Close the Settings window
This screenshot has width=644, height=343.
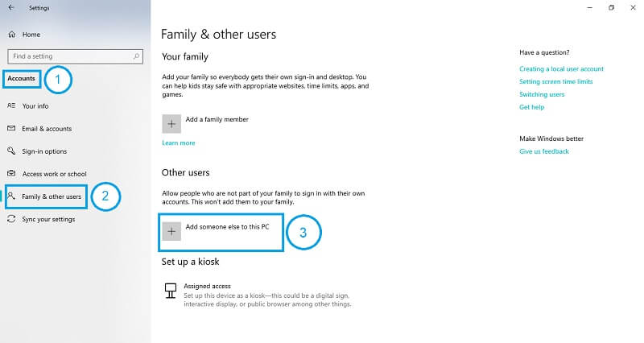tap(633, 7)
